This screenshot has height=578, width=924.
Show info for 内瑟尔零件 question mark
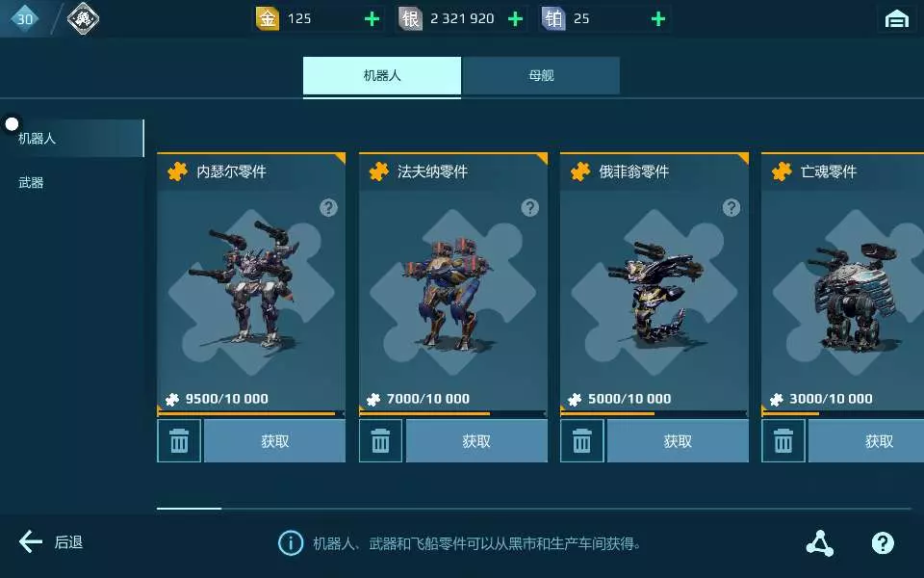[329, 208]
